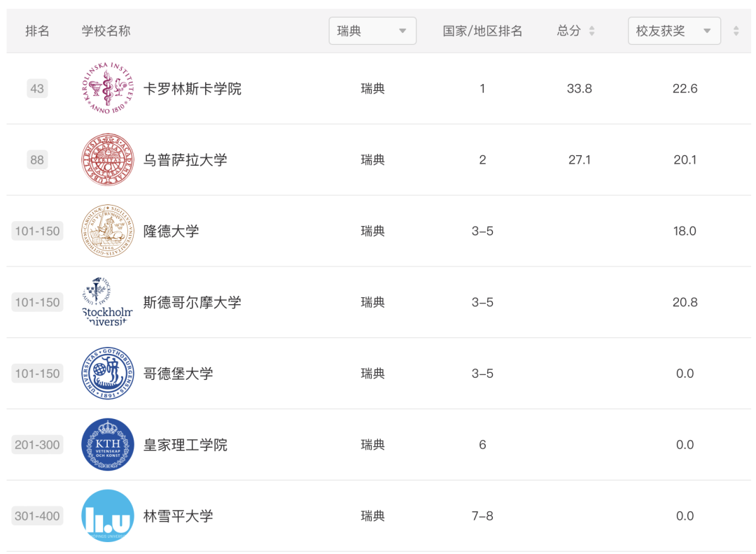Image resolution: width=756 pixels, height=554 pixels.
Task: Open 哥德堡大学 school page
Action: (178, 374)
